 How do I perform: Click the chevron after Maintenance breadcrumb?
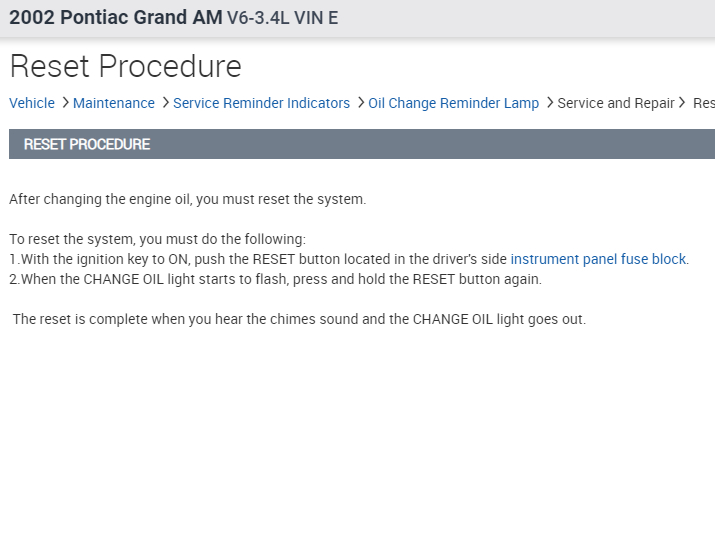[165, 103]
